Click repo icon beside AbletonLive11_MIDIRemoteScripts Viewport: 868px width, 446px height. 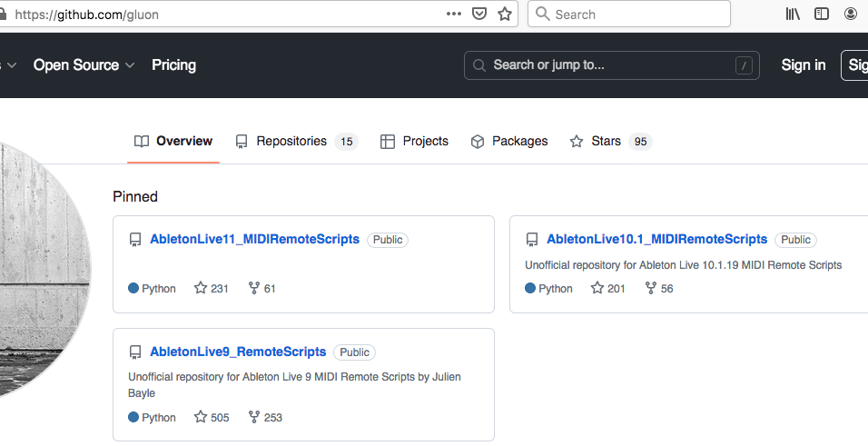click(x=135, y=240)
